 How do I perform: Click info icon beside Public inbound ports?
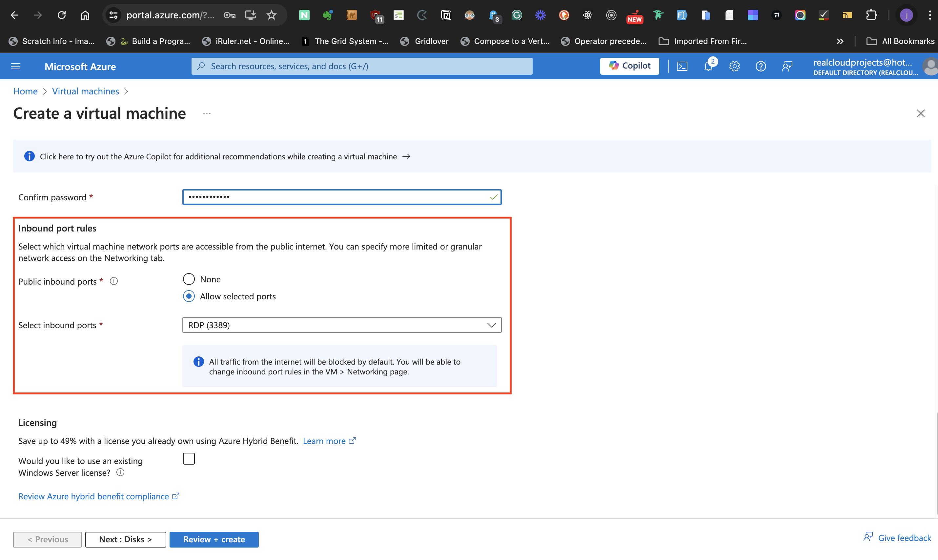[x=113, y=281]
